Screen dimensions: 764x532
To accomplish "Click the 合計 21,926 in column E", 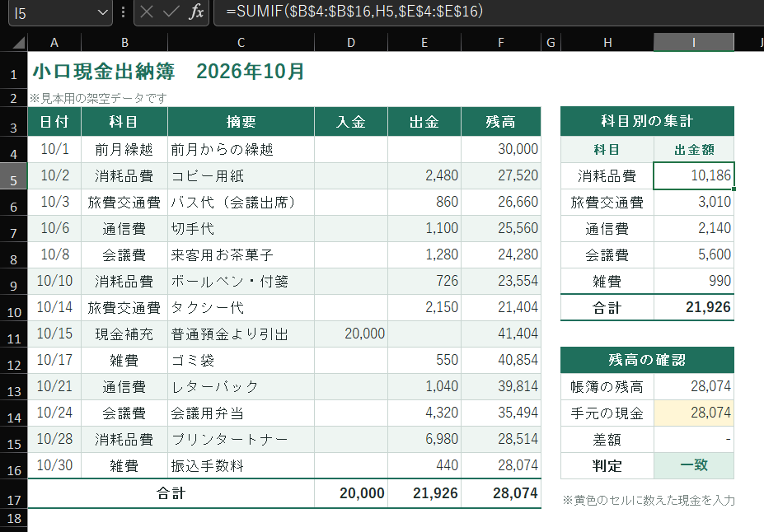I will (x=424, y=493).
